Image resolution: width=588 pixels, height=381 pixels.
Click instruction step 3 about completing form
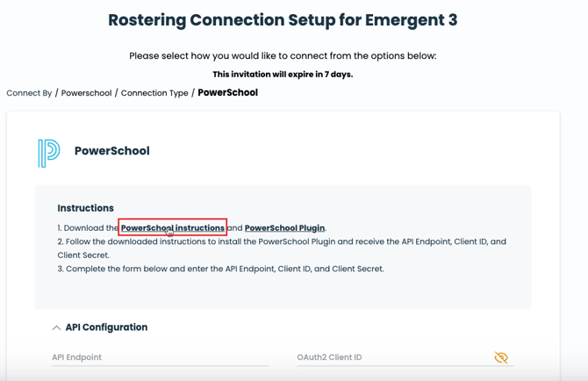coord(220,269)
